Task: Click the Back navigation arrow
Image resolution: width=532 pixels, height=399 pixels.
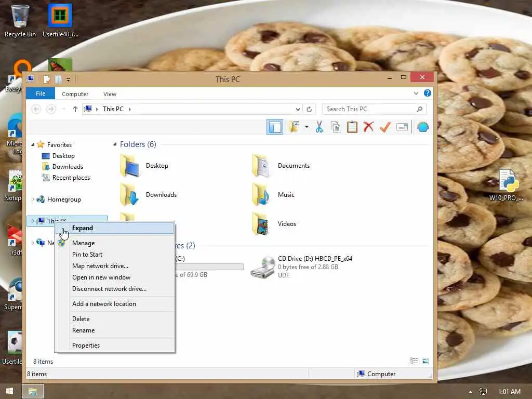Action: click(x=36, y=109)
